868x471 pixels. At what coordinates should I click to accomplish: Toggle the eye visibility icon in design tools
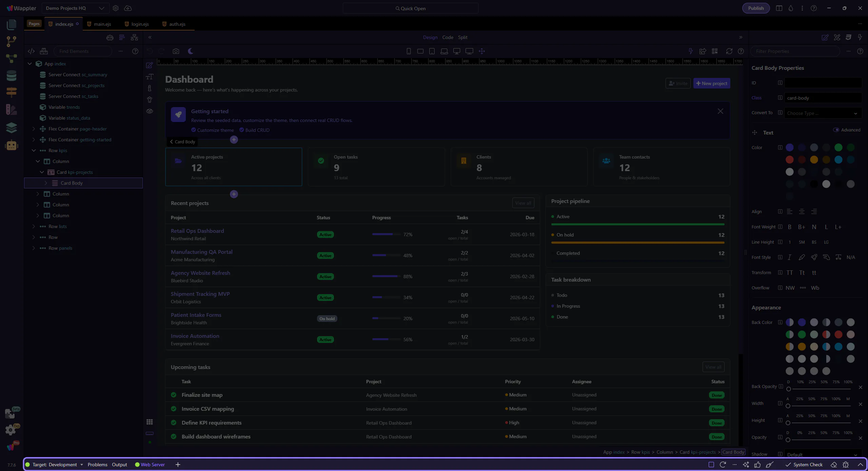coord(150,111)
